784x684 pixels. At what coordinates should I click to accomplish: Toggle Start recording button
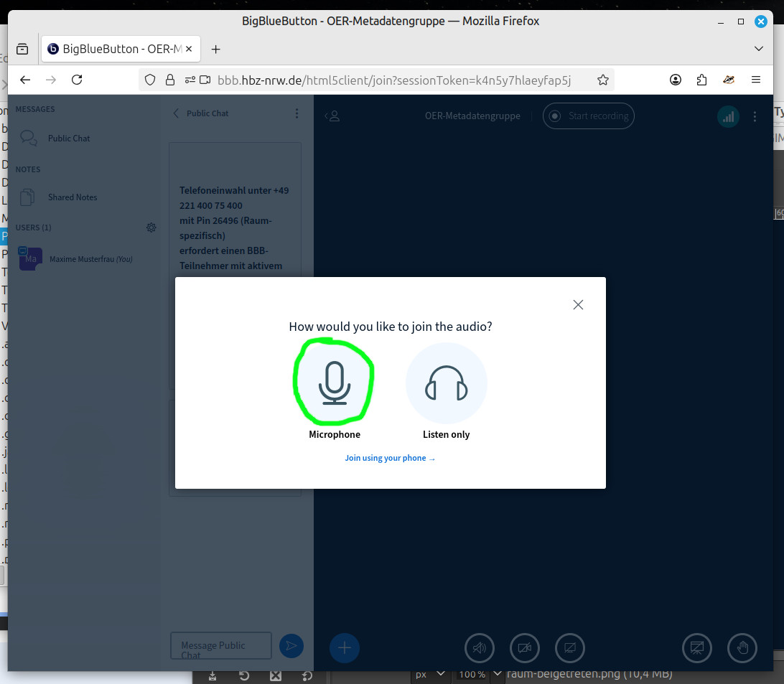589,116
